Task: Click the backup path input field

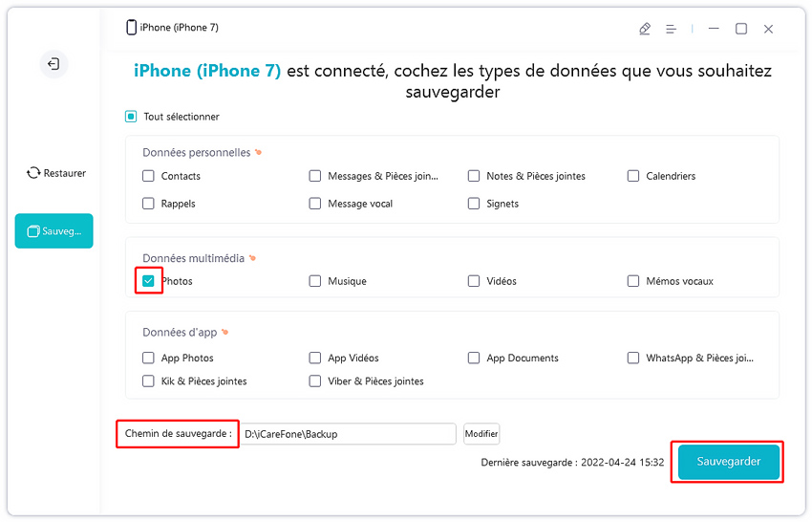Action: click(x=348, y=434)
